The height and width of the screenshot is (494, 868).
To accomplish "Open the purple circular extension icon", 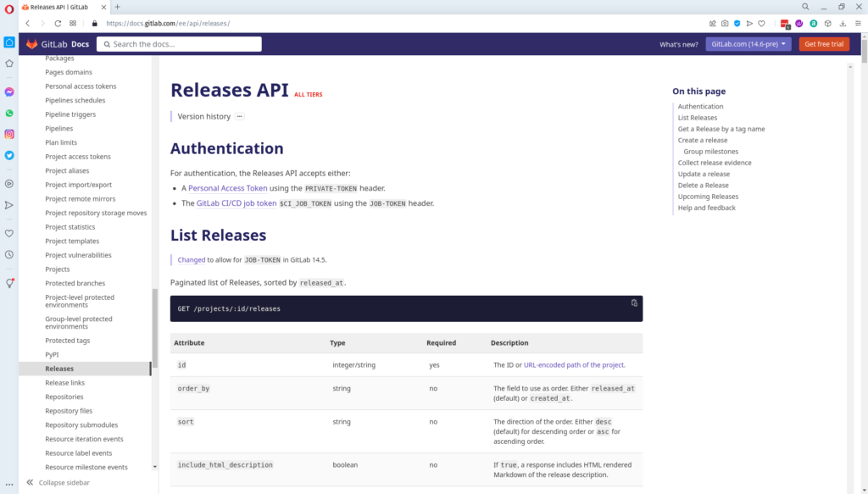I will (x=798, y=23).
